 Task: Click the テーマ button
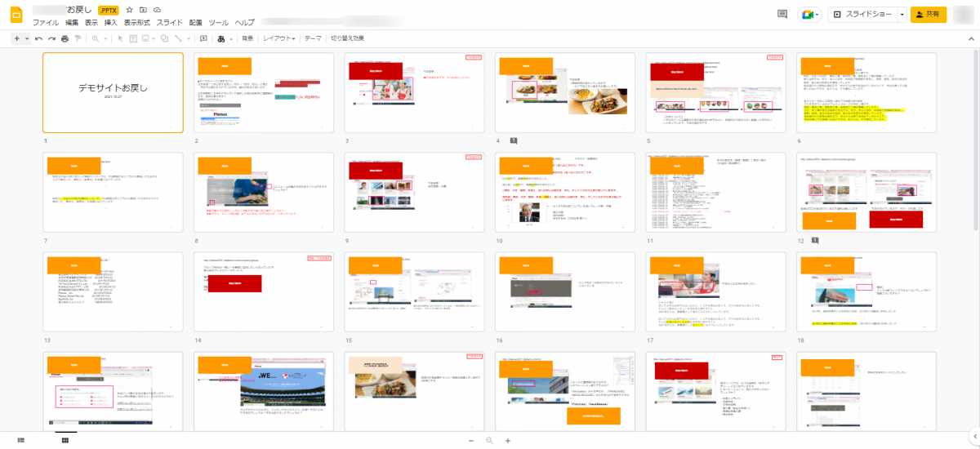pyautogui.click(x=313, y=38)
